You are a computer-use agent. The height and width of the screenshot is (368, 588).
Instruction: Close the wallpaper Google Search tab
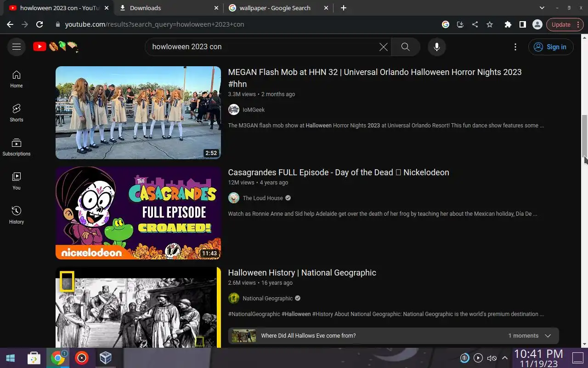click(327, 8)
